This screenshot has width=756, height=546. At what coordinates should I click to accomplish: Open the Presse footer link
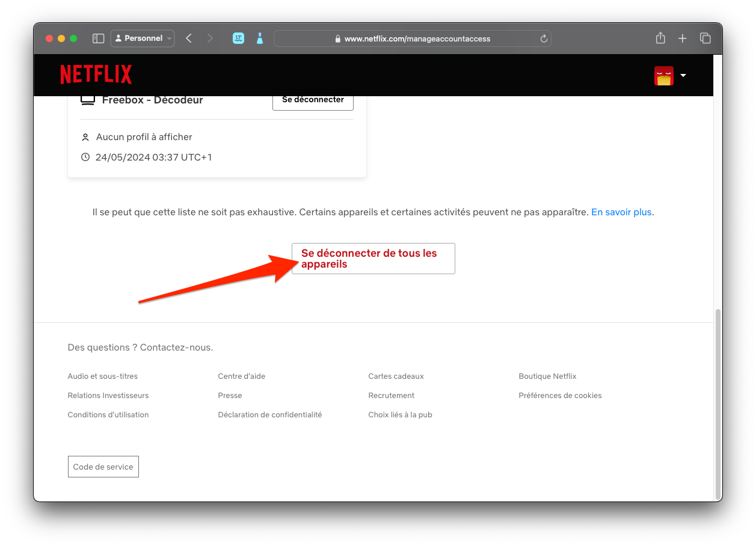coord(230,396)
